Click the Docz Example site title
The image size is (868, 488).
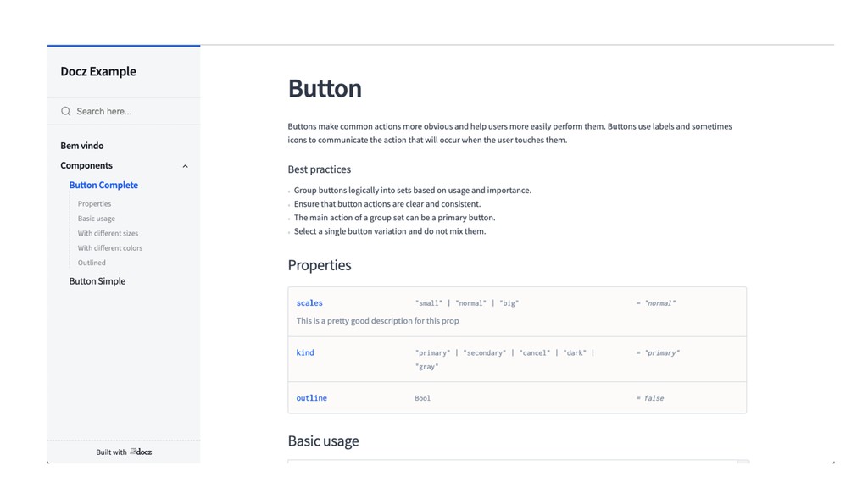(x=98, y=71)
